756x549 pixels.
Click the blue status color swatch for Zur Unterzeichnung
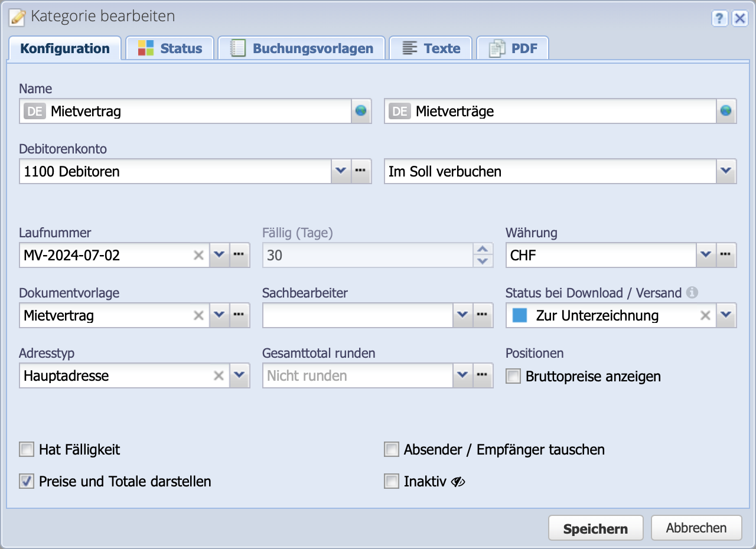(x=520, y=315)
